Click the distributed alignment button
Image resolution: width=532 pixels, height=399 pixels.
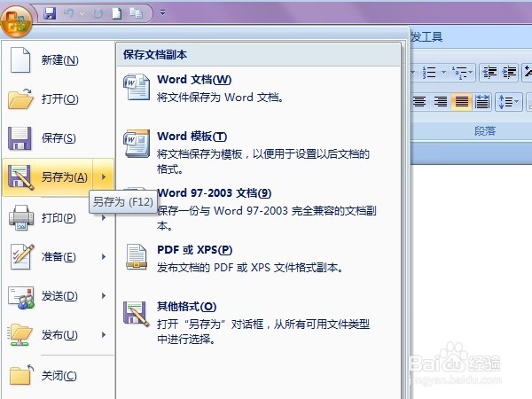482,101
